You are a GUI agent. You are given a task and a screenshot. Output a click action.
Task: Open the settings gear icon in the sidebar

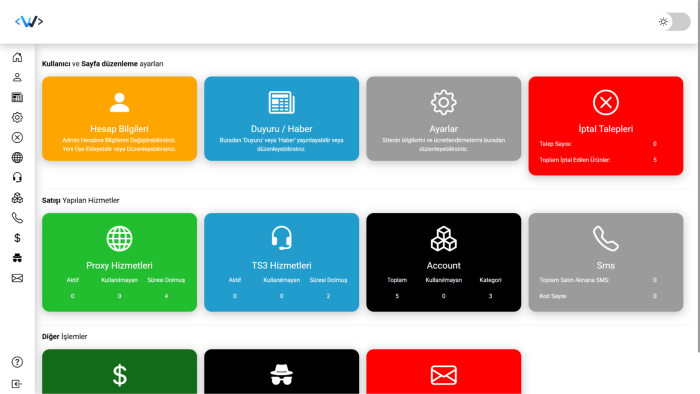pyautogui.click(x=17, y=117)
